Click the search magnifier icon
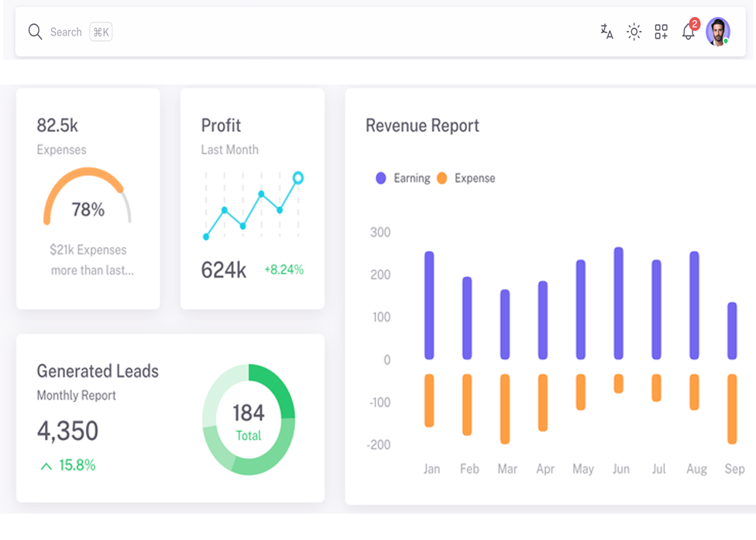The image size is (756, 540). pos(35,32)
